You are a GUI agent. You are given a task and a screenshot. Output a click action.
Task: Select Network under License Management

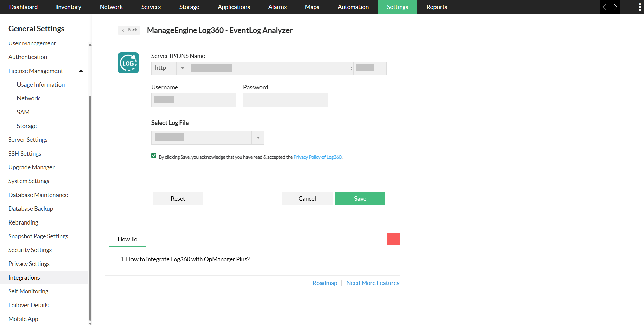[x=28, y=98]
